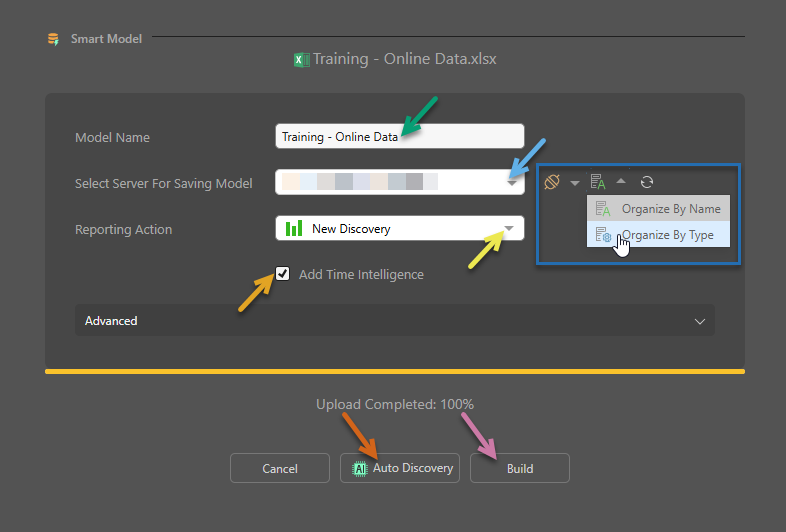Click the refresh servers icon
The image size is (786, 532).
pos(647,182)
